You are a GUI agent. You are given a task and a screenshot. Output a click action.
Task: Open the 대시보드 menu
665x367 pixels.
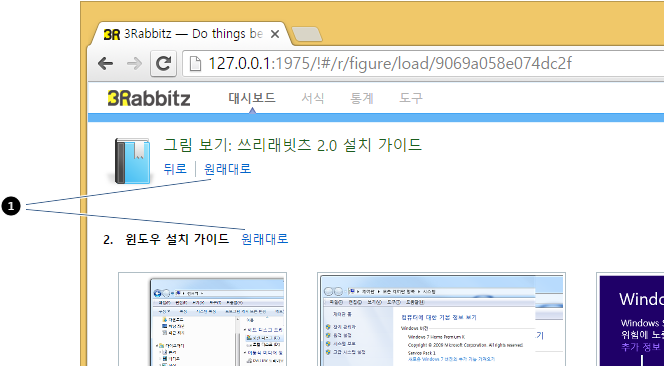[x=252, y=98]
